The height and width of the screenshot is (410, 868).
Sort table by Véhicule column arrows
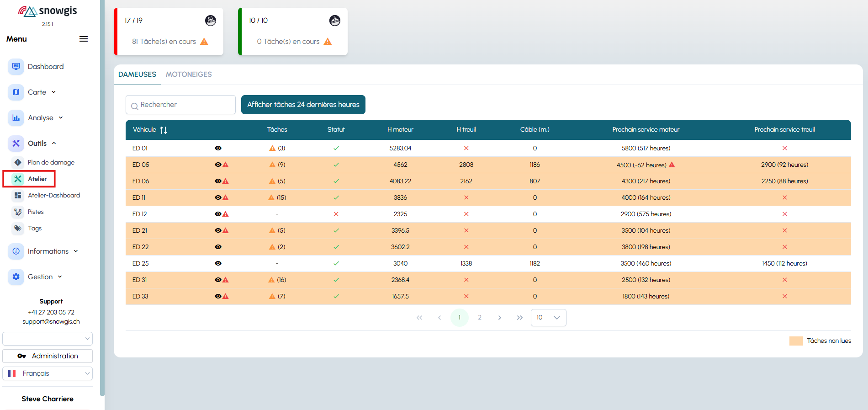tap(164, 130)
